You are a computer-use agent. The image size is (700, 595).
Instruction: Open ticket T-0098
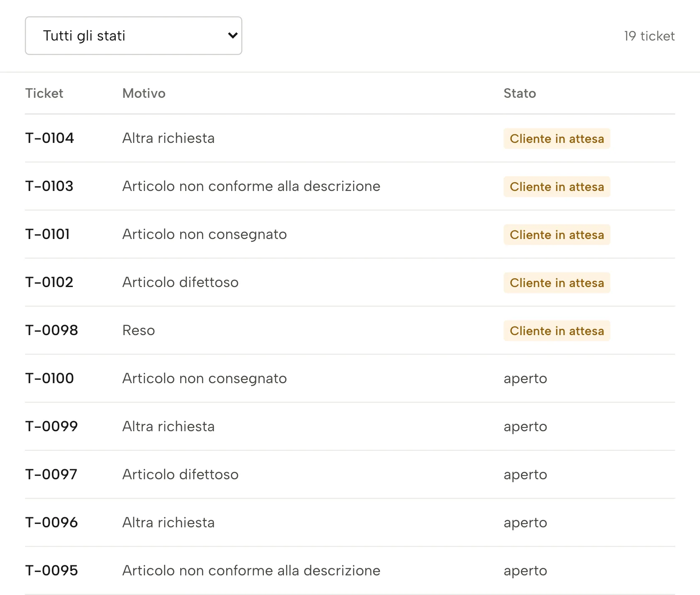click(51, 330)
